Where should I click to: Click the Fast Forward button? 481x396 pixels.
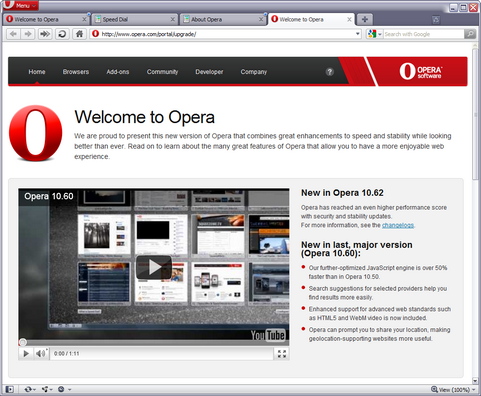pyautogui.click(x=45, y=34)
